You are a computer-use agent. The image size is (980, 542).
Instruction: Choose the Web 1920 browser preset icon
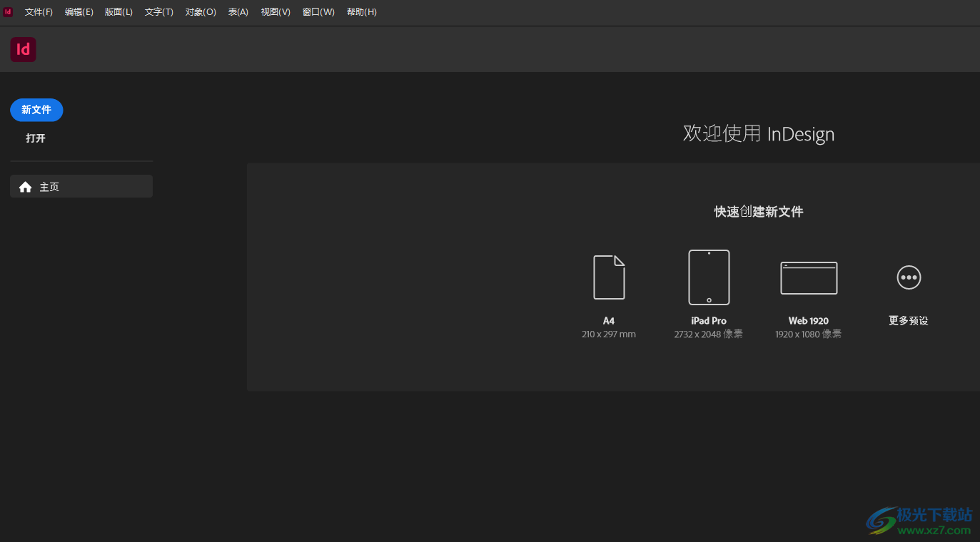809,278
